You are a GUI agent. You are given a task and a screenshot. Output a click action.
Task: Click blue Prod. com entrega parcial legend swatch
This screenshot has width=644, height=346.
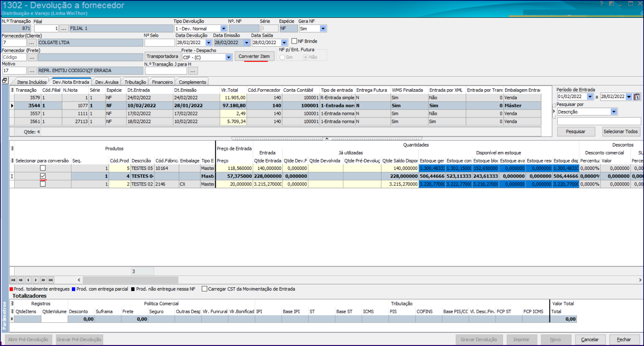tap(74, 289)
